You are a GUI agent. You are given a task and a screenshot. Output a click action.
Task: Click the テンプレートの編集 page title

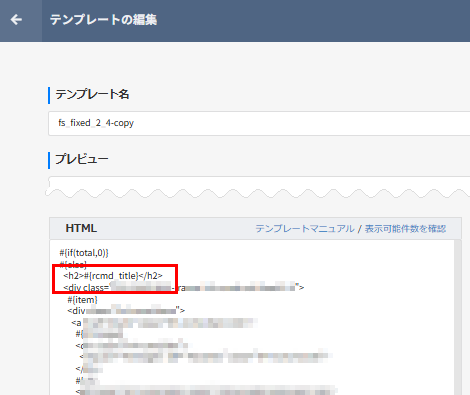coord(103,20)
